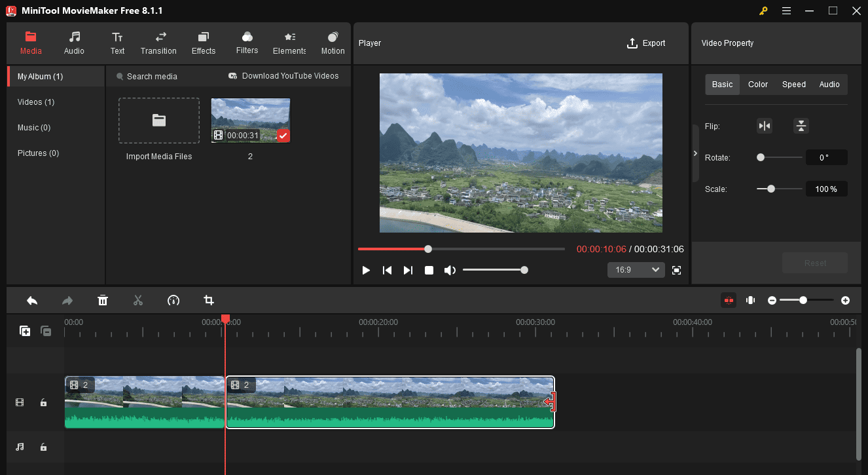Zoom out the timeline

pyautogui.click(x=772, y=300)
